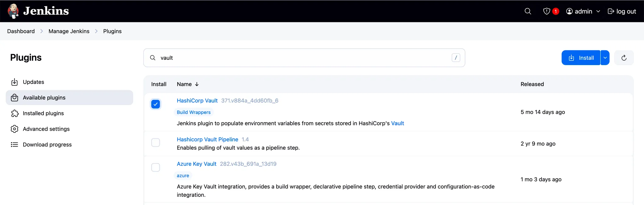Open the Install button dropdown arrow
Image resolution: width=644 pixels, height=205 pixels.
[605, 58]
